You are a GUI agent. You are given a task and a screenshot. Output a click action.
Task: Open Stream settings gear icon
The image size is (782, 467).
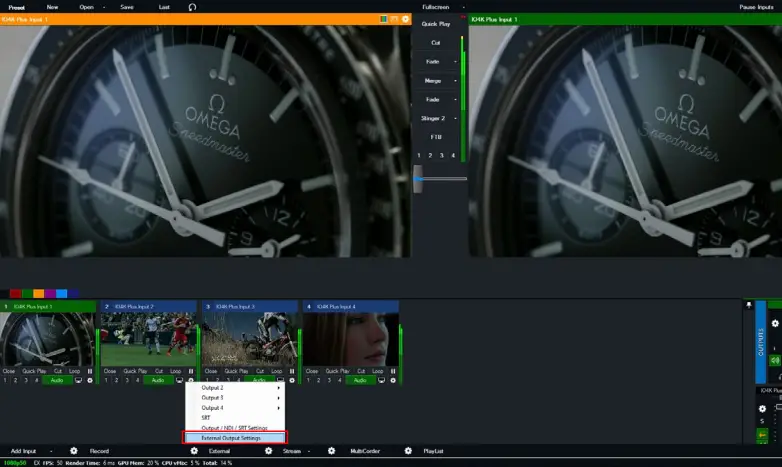coord(332,451)
